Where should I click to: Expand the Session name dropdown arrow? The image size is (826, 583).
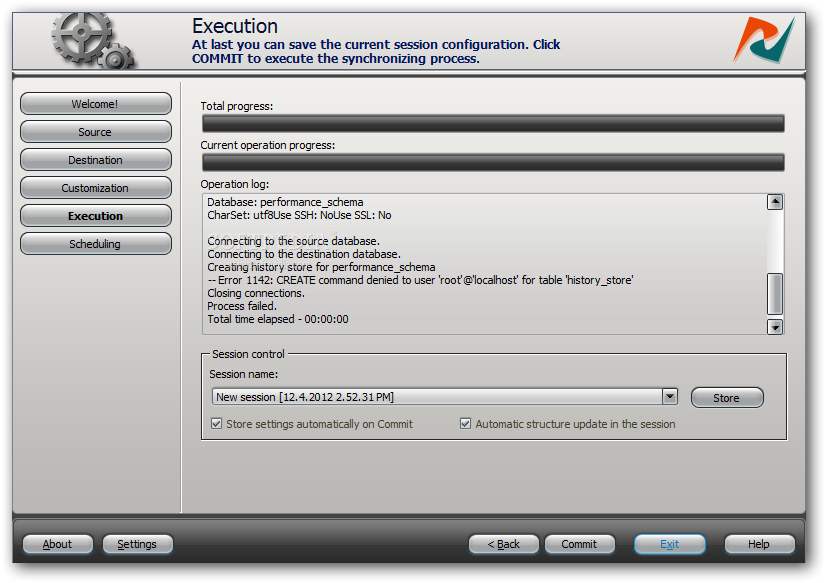click(x=670, y=396)
